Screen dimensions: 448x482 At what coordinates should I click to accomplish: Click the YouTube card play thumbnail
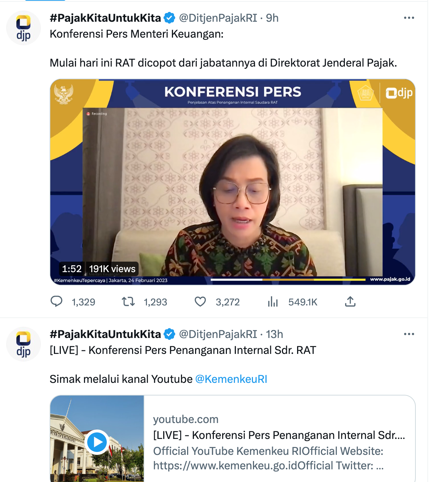(97, 441)
